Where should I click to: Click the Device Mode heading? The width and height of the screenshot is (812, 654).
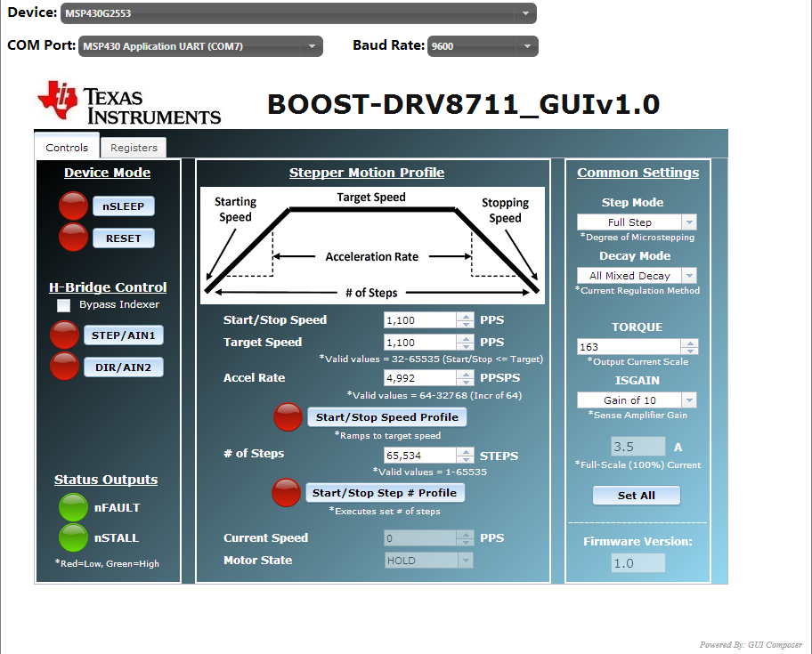pos(107,173)
